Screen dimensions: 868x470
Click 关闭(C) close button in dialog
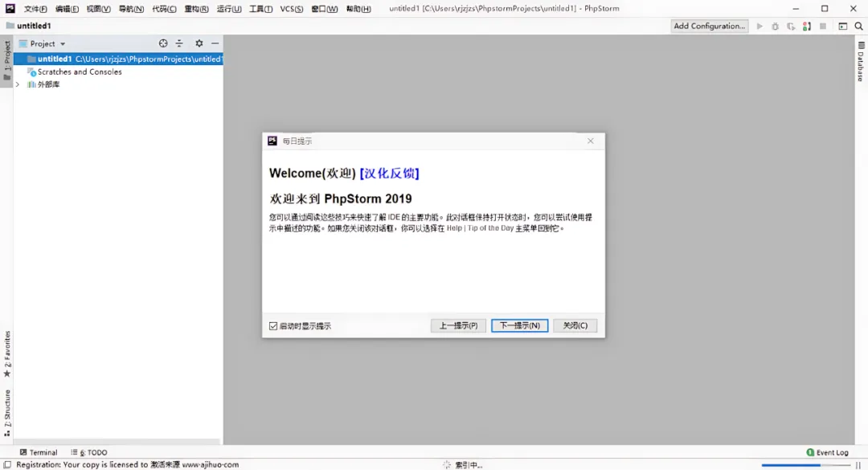click(x=575, y=325)
